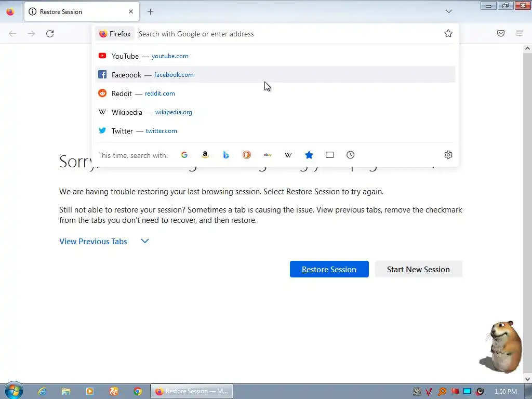Click the Firefox identity label in address bar
The width and height of the screenshot is (532, 399).
[x=115, y=34]
